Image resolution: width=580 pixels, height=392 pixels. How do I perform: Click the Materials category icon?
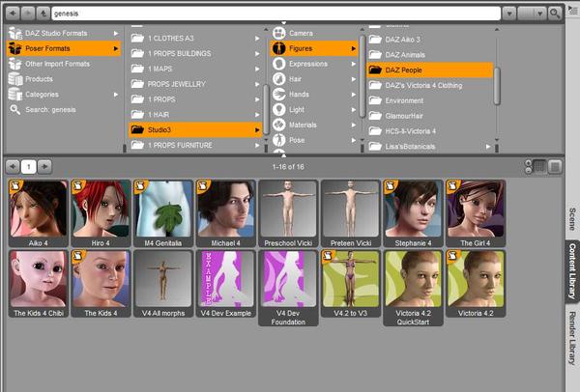point(279,125)
